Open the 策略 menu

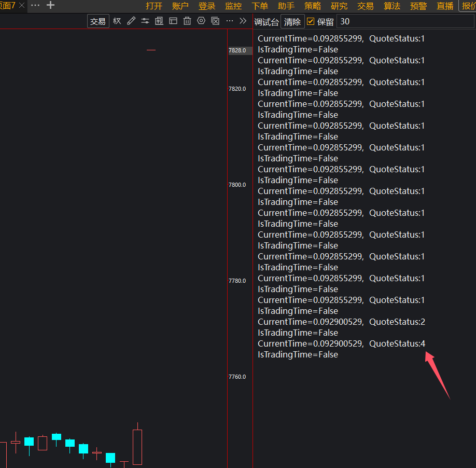point(313,6)
